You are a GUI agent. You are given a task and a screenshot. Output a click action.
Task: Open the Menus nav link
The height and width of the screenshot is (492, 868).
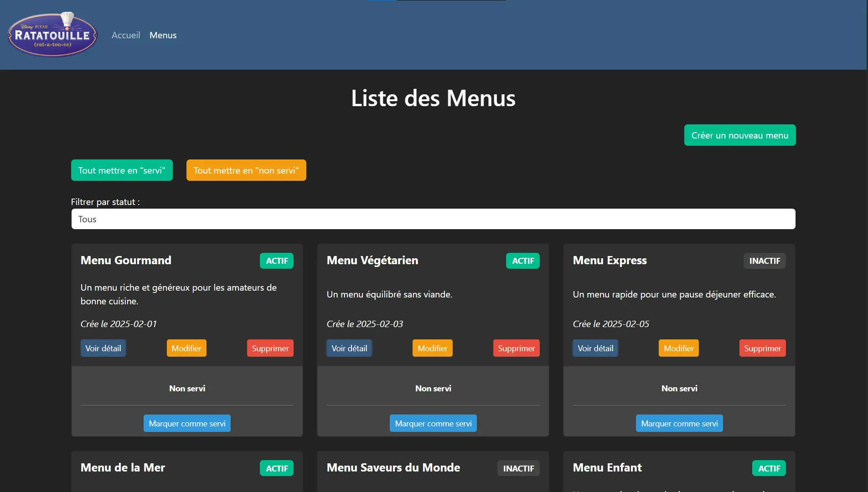[163, 35]
